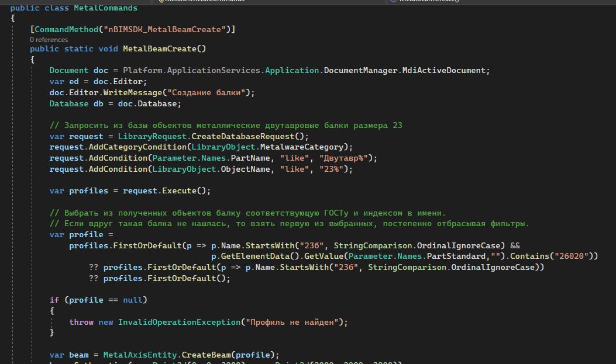This screenshot has width=616, height=364.
Task: Click the MdiActiveDocument property
Action: click(x=444, y=70)
